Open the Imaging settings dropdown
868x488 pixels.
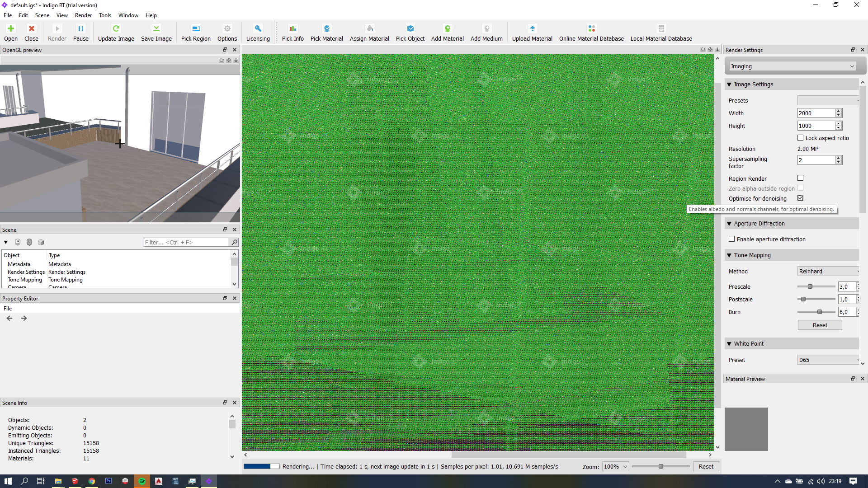tap(792, 66)
